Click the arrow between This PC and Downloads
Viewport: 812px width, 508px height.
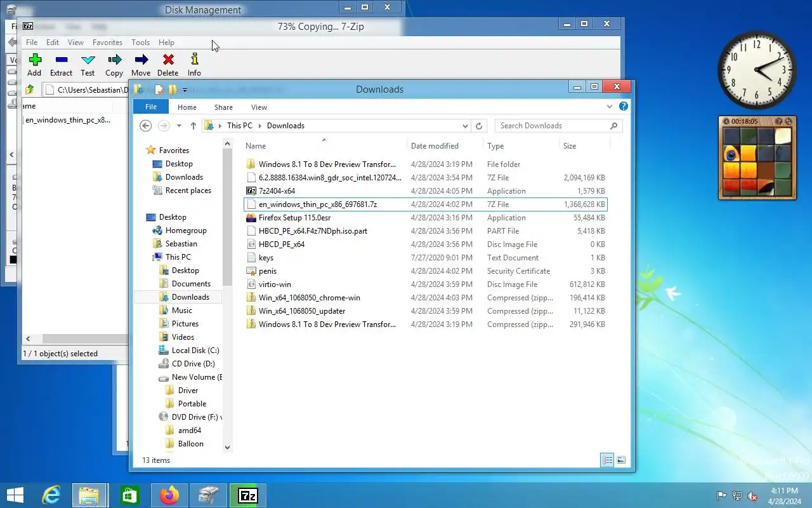259,126
